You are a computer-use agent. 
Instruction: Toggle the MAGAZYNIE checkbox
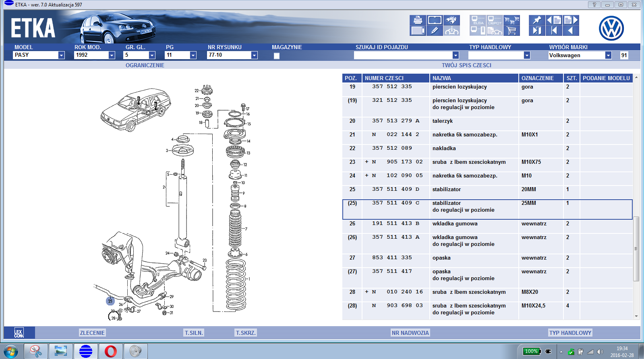point(276,56)
